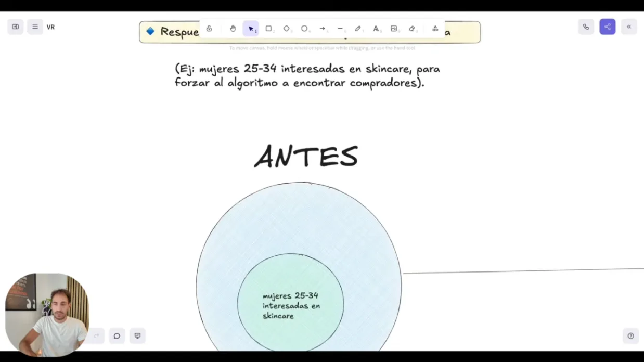
Task: Open the more tools shapes menu
Action: (x=435, y=29)
